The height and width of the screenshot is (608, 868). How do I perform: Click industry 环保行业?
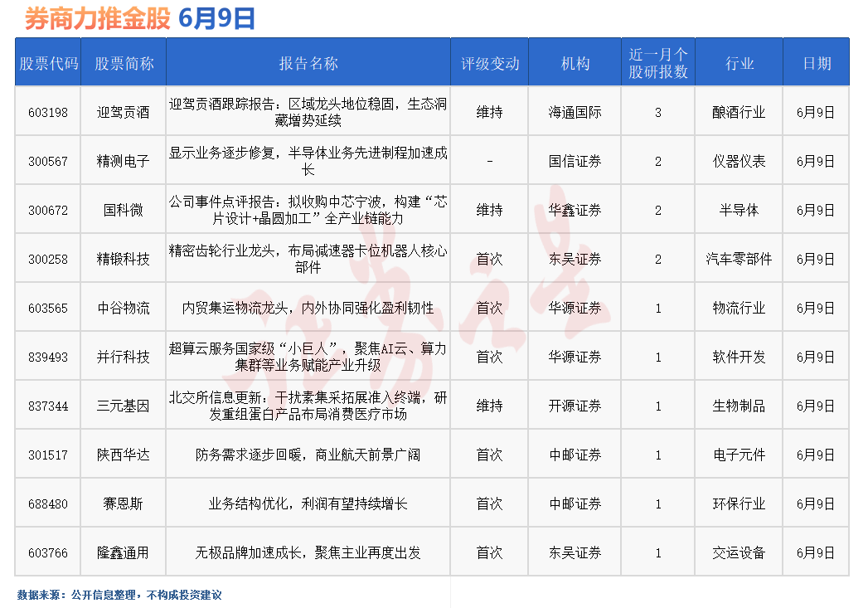click(x=739, y=503)
